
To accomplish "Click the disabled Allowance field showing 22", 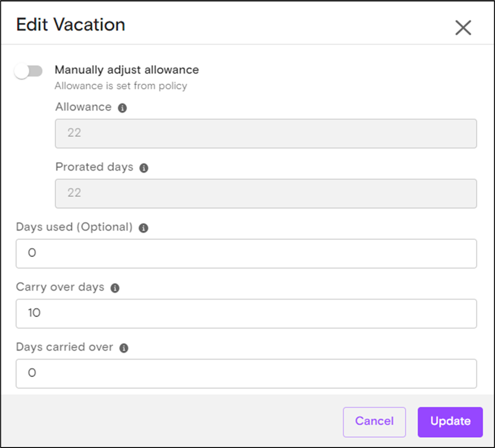I will 266,134.
